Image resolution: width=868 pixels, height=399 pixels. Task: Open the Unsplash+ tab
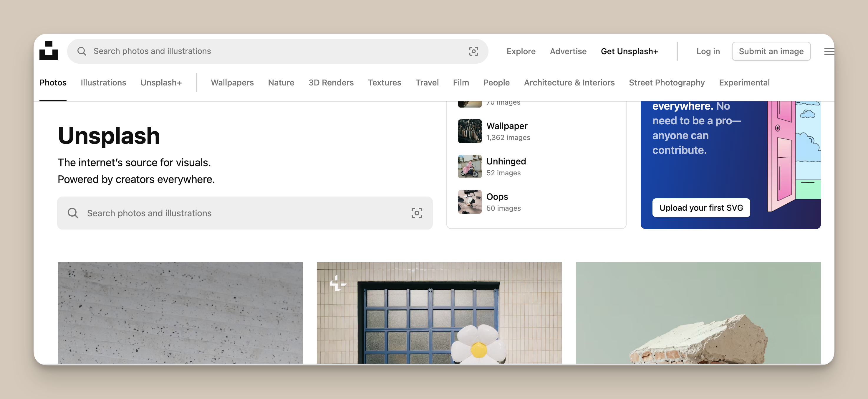[161, 83]
